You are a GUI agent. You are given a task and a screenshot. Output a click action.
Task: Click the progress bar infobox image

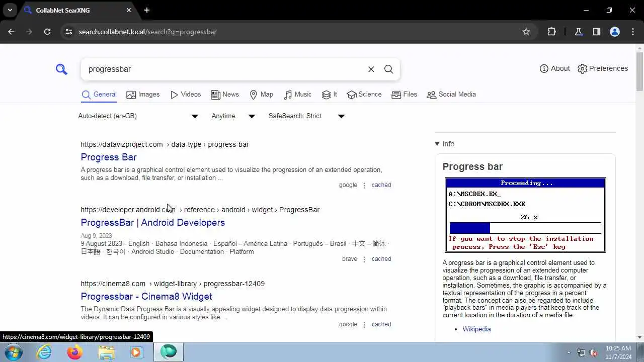[x=525, y=215]
